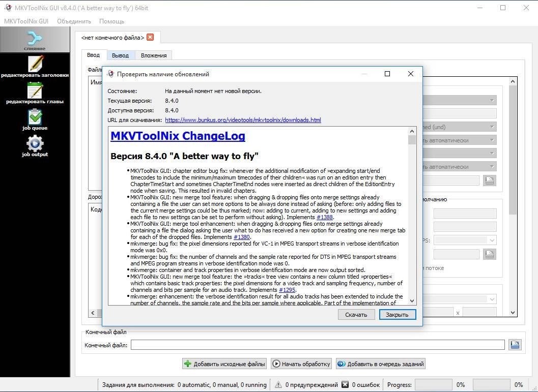Click the properties panel scrollbar up arrow
The width and height of the screenshot is (538, 392).
point(513,81)
